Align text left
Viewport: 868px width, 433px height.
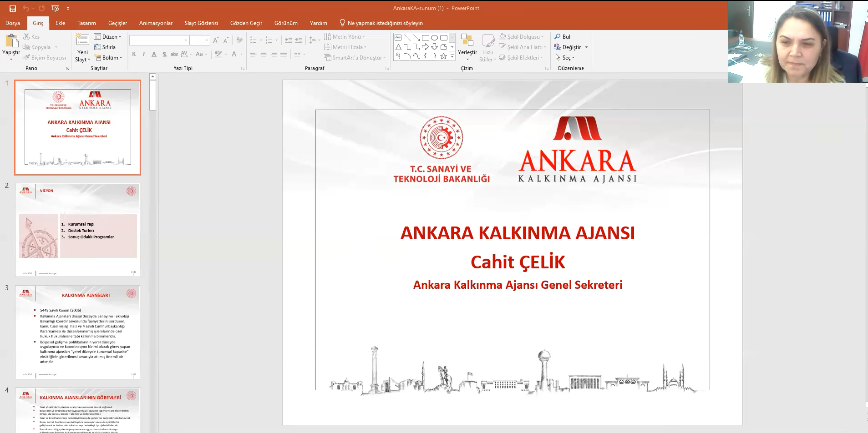[254, 54]
